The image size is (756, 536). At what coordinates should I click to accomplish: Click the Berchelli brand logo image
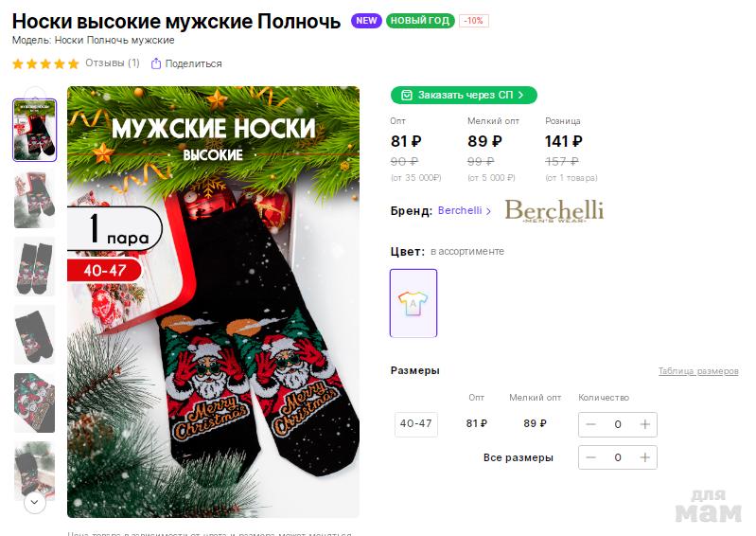click(554, 210)
